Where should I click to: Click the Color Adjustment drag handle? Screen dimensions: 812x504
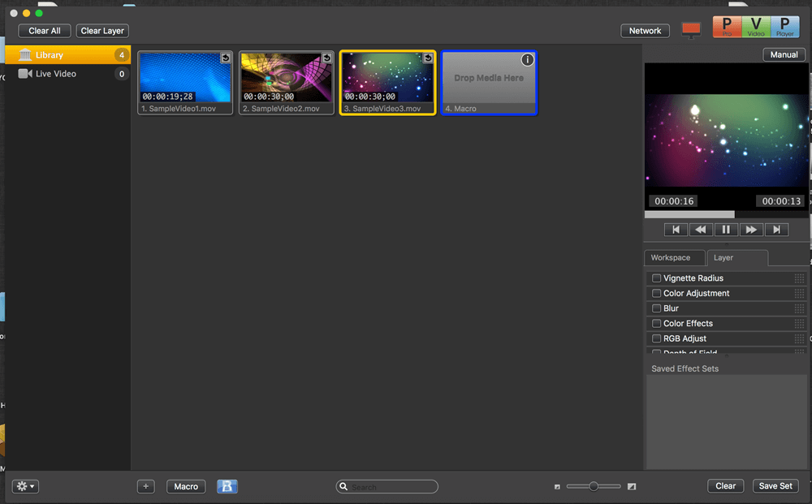(799, 293)
